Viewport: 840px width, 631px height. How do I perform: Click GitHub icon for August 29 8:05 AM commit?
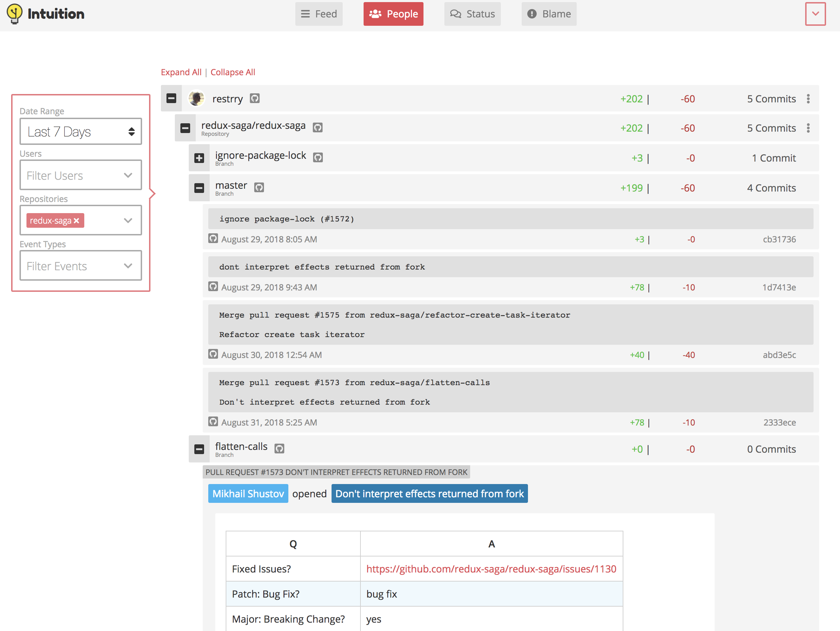[x=213, y=239]
